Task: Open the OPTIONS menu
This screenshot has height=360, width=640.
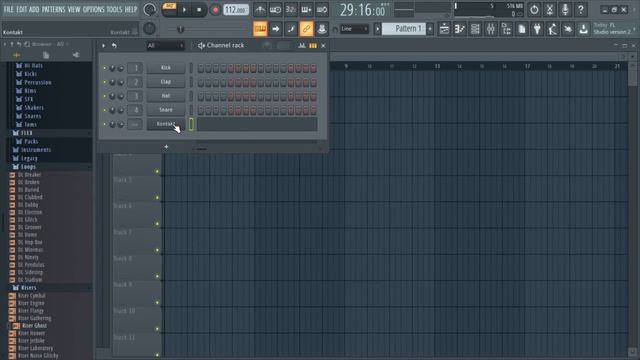Action: pyautogui.click(x=93, y=9)
